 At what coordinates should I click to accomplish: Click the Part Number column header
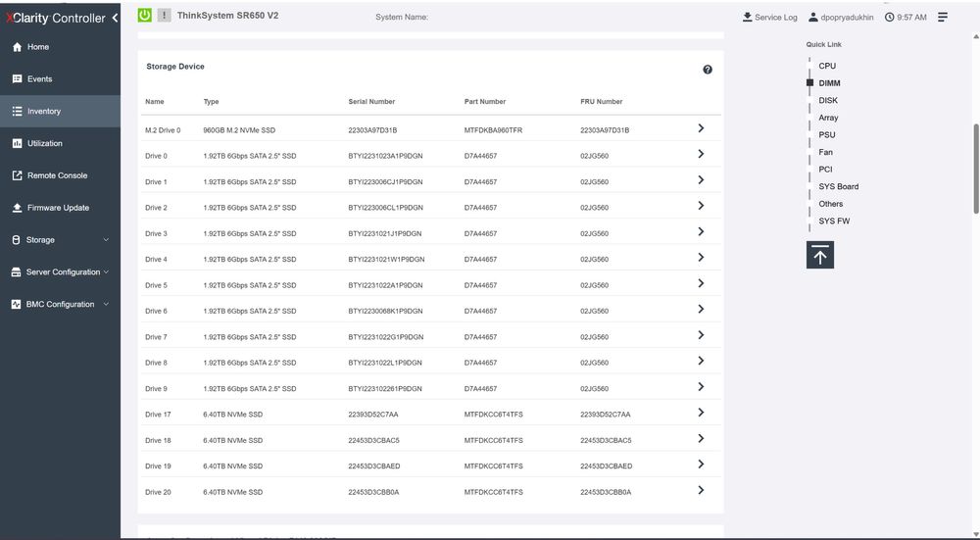pos(485,101)
